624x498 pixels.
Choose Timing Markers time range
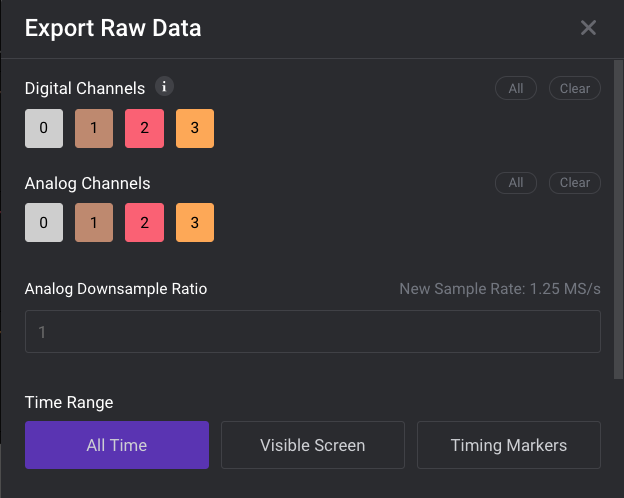pos(509,445)
